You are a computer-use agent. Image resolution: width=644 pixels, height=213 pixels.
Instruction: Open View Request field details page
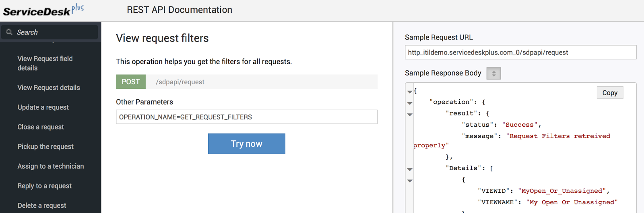point(45,63)
